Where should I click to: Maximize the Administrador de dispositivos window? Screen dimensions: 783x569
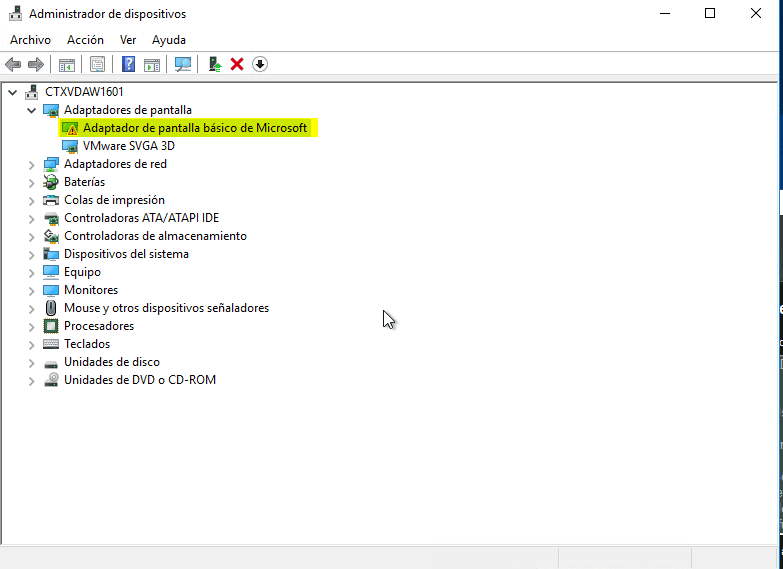coord(710,13)
